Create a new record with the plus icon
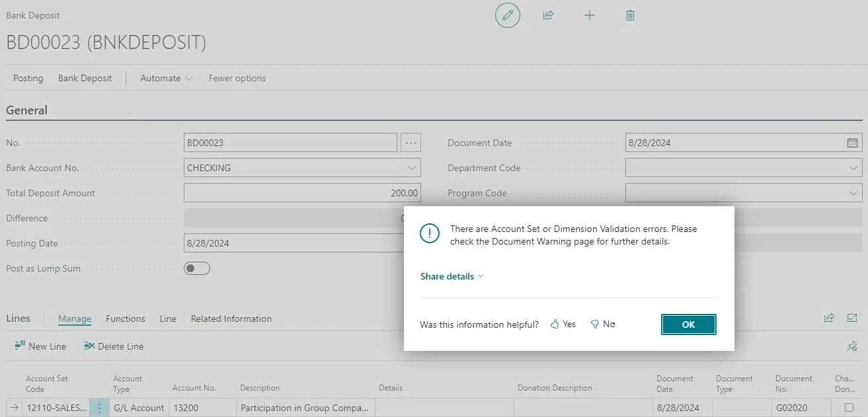868x417 pixels. [x=589, y=15]
